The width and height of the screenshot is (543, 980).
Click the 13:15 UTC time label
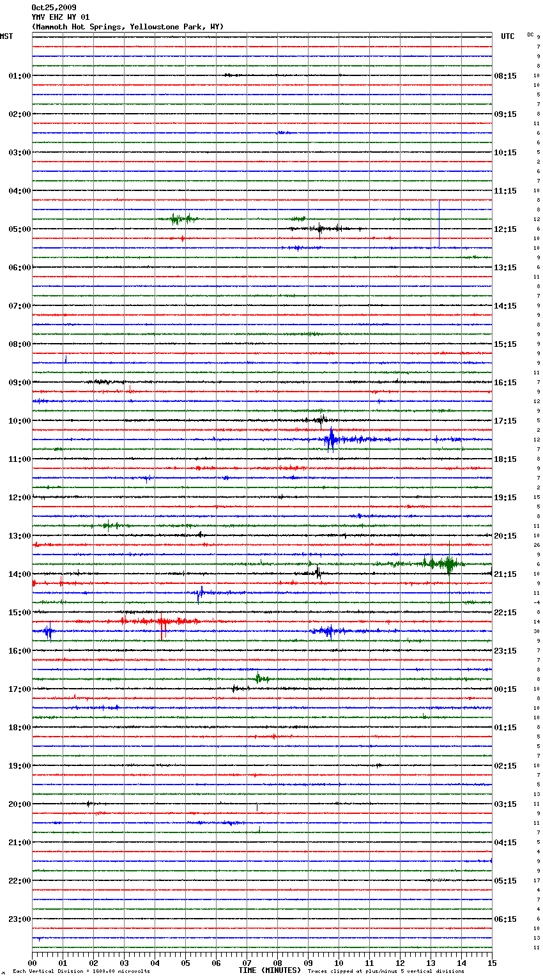[505, 268]
